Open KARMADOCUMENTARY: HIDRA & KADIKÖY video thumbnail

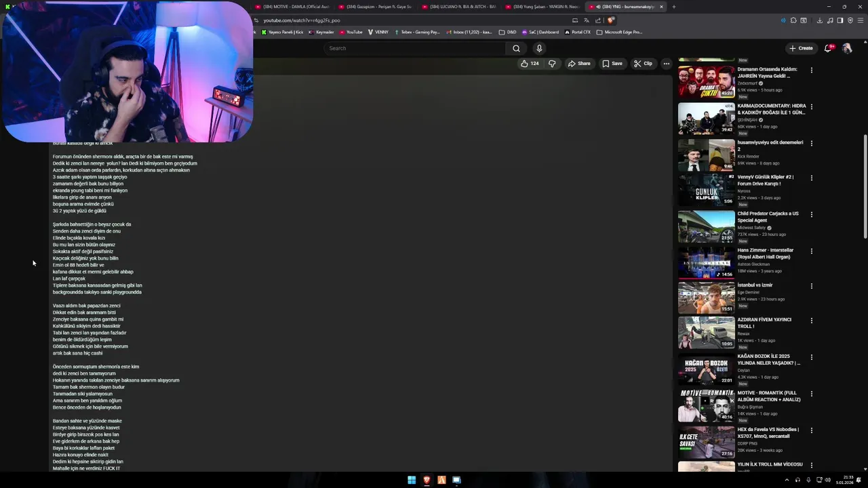point(706,118)
